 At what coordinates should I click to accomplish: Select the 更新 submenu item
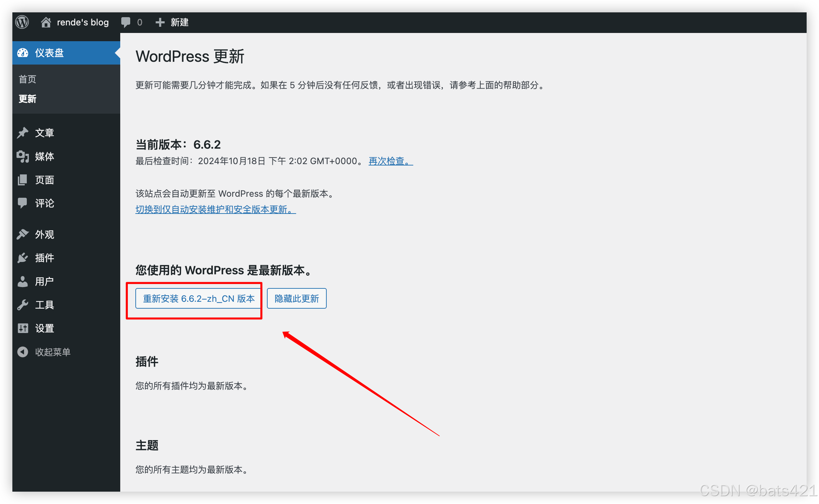pyautogui.click(x=27, y=99)
